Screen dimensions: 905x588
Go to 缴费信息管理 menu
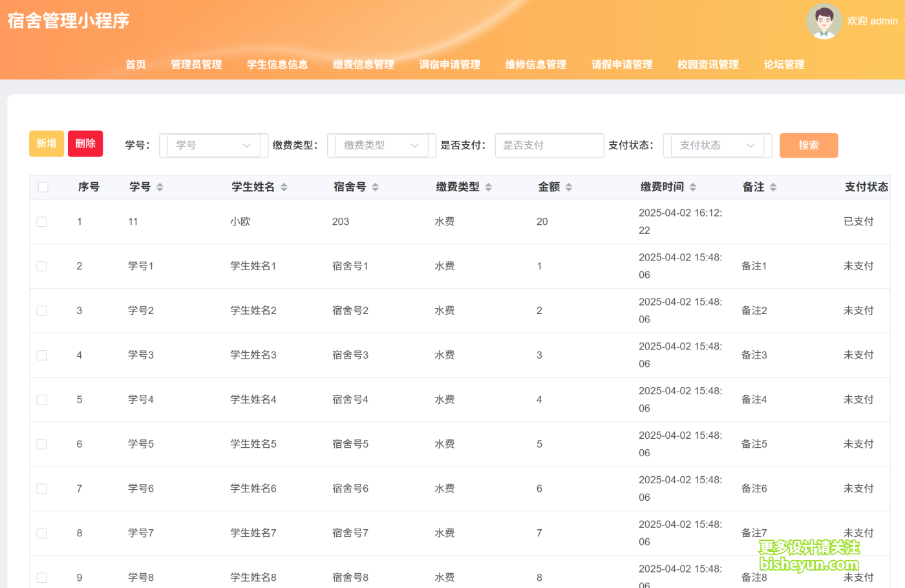click(364, 65)
